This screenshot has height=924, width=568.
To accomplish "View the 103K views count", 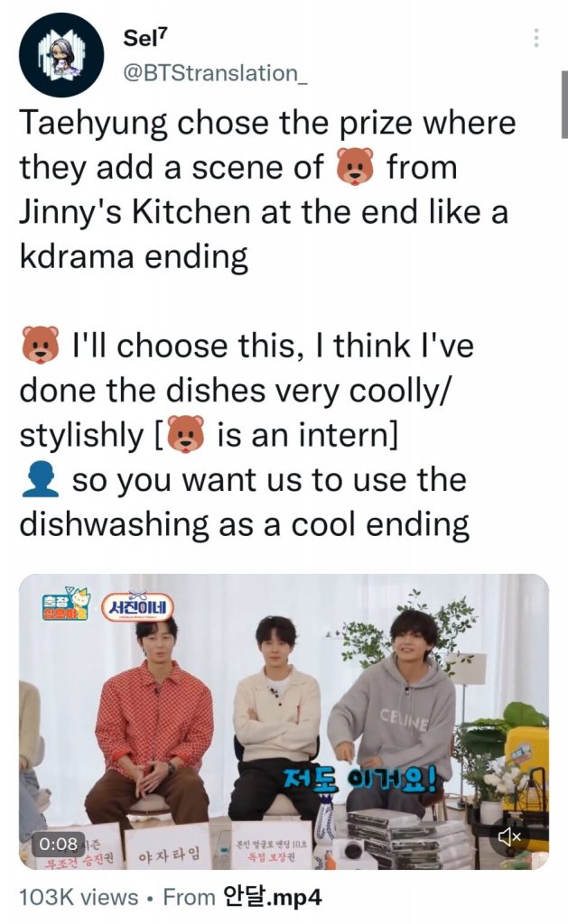I will (x=79, y=898).
